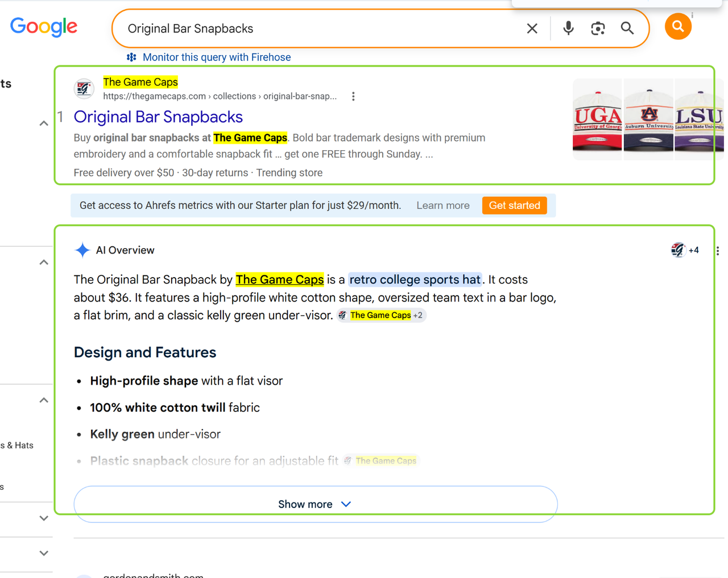The width and height of the screenshot is (728, 578).
Task: Click the Firehose icon beside the monitor link
Action: [x=131, y=57]
